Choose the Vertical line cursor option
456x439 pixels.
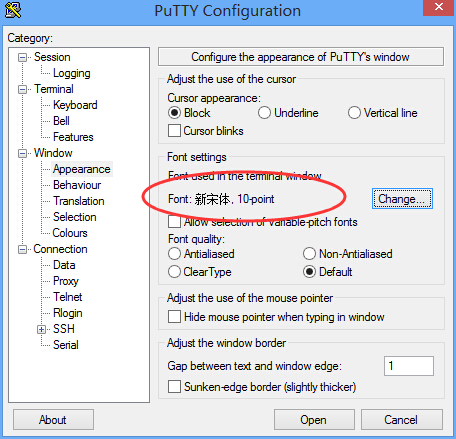(354, 113)
